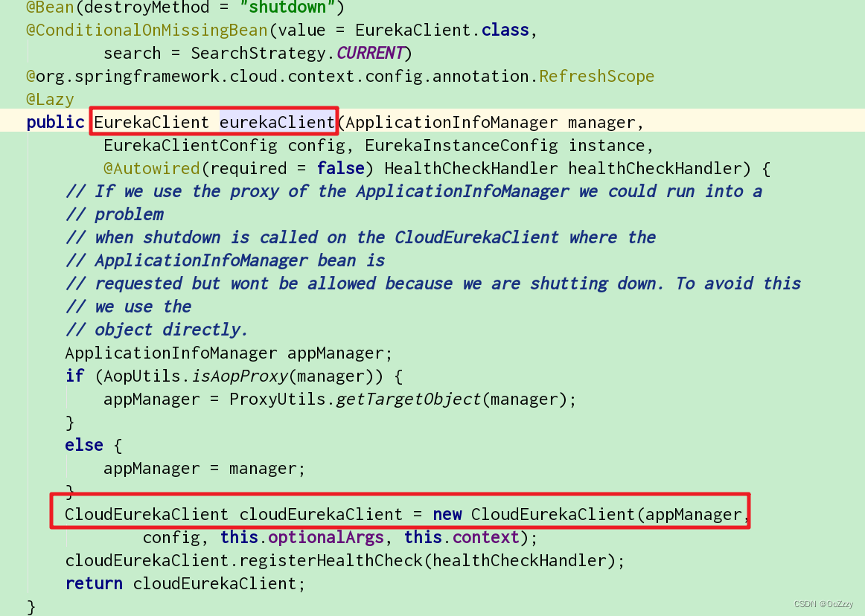Click the "new" keyword
This screenshot has width=865, height=616.
(x=447, y=515)
